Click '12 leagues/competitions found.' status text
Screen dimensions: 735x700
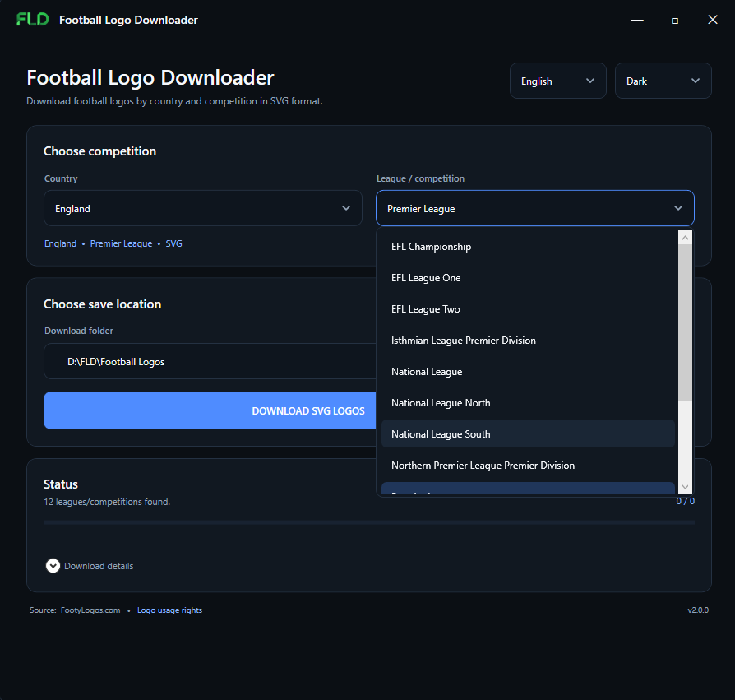pyautogui.click(x=107, y=502)
